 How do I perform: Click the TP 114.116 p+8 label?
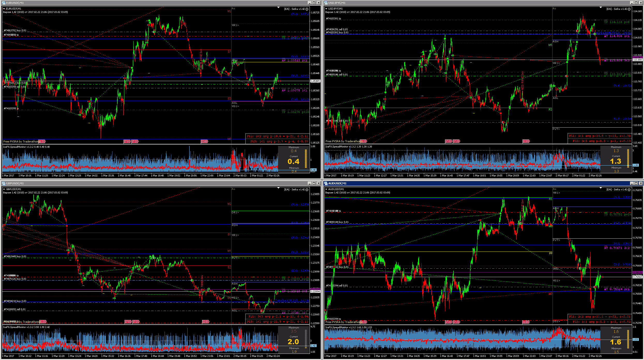(x=617, y=22)
